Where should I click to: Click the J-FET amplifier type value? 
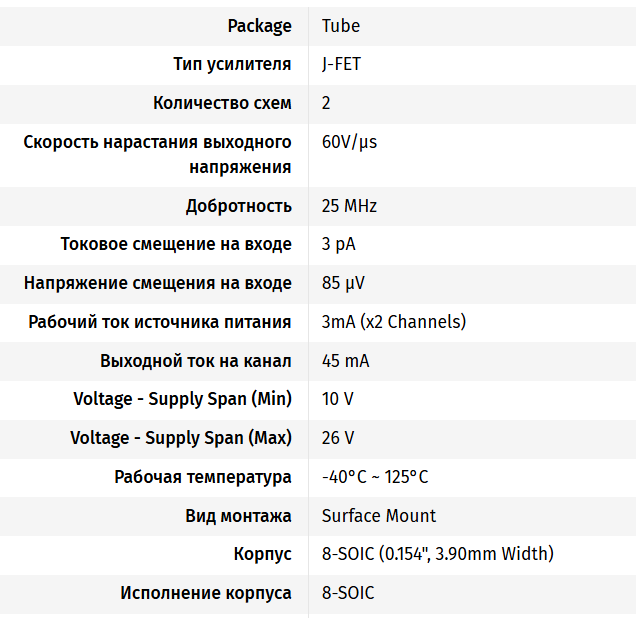point(341,65)
